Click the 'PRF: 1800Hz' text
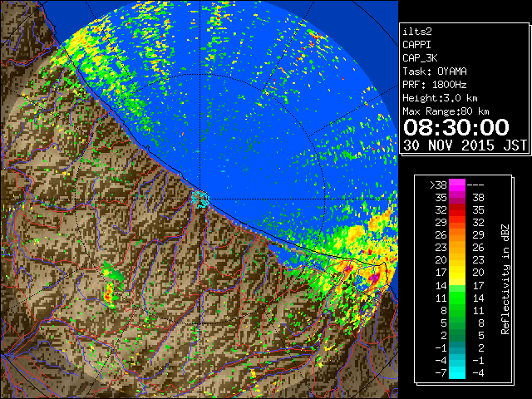The height and width of the screenshot is (399, 532). click(435, 85)
